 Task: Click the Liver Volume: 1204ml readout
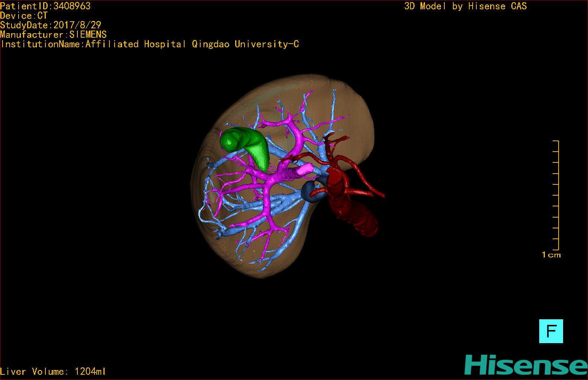click(53, 371)
